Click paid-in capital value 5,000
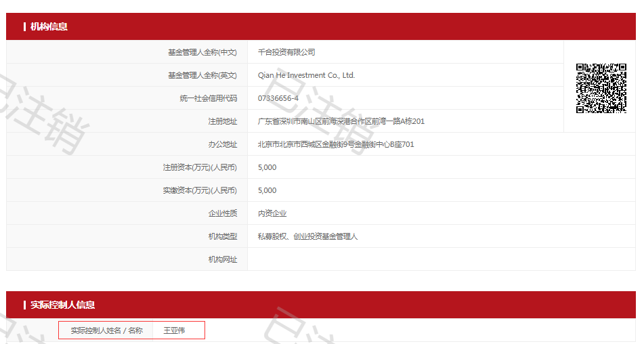This screenshot has width=644, height=344. click(267, 190)
